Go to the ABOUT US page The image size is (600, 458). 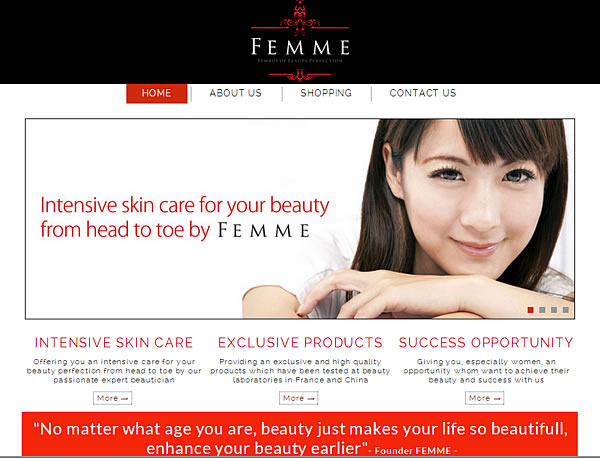pos(235,93)
